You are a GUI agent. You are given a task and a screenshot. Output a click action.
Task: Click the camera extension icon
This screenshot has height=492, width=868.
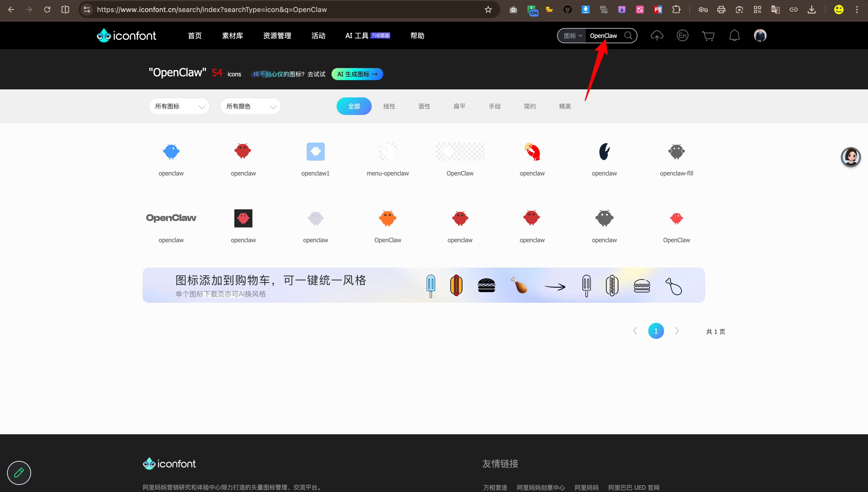click(x=513, y=10)
